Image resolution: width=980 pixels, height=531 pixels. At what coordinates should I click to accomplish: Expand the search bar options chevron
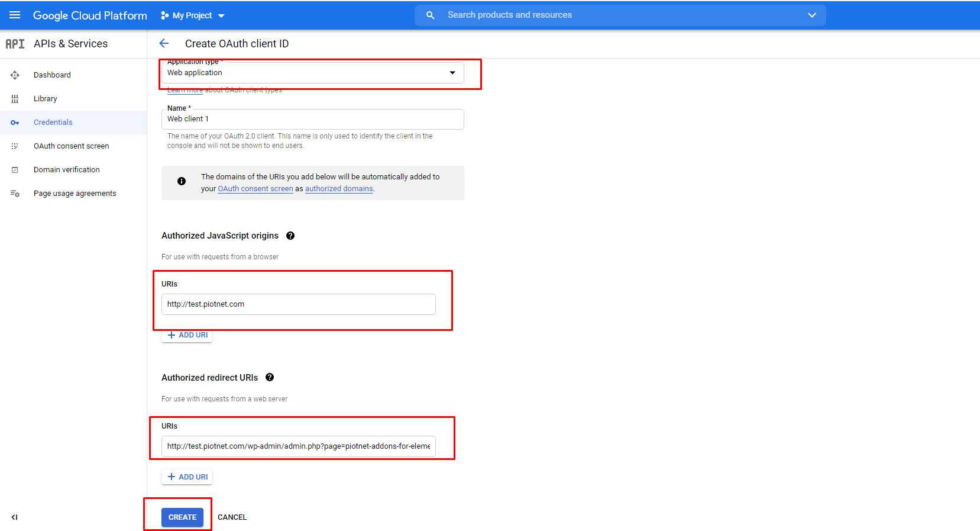click(811, 15)
